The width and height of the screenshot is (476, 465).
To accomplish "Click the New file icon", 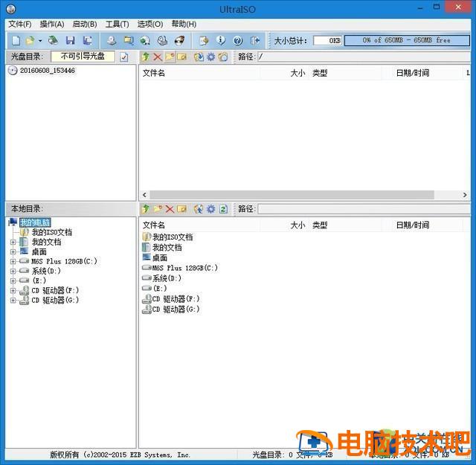I will tap(16, 40).
